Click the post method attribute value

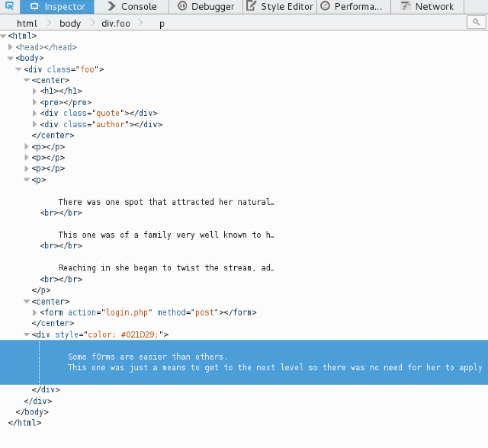tap(204, 312)
